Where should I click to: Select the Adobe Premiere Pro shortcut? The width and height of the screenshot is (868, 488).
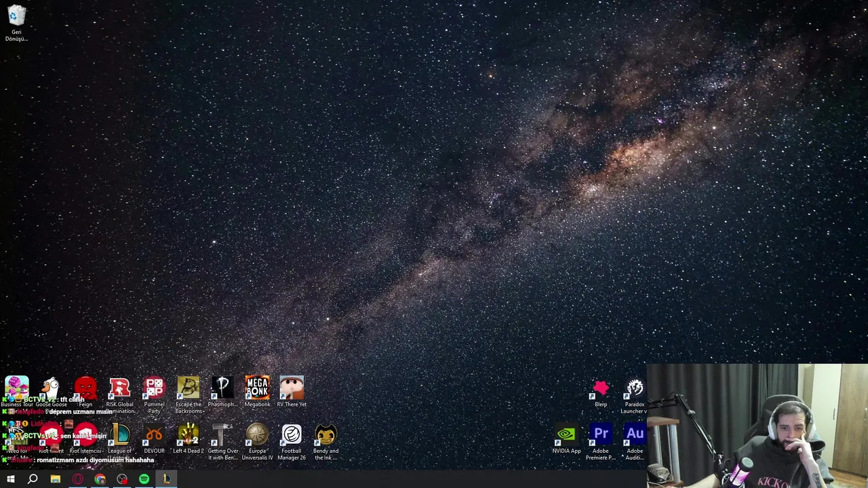click(601, 441)
